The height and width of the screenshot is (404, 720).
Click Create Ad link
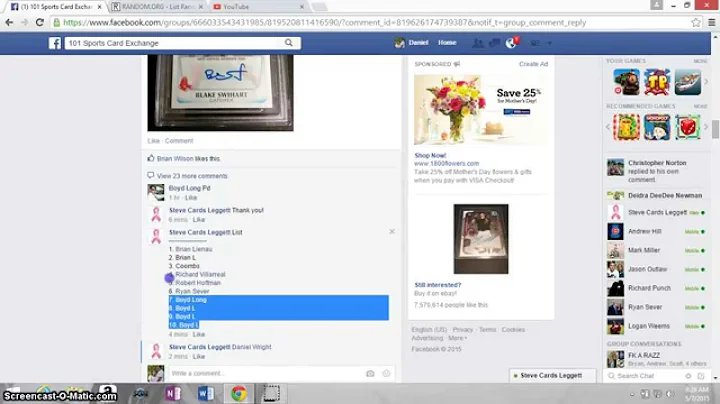click(533, 64)
